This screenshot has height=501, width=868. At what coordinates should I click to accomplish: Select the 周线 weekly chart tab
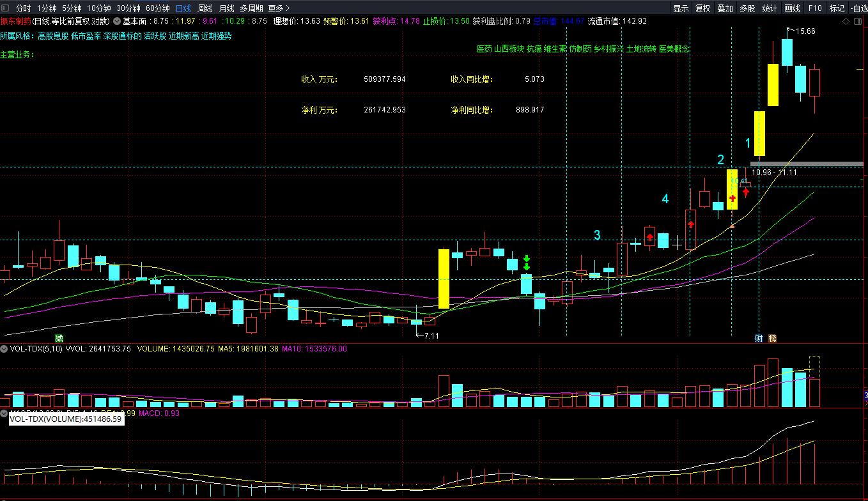205,9
